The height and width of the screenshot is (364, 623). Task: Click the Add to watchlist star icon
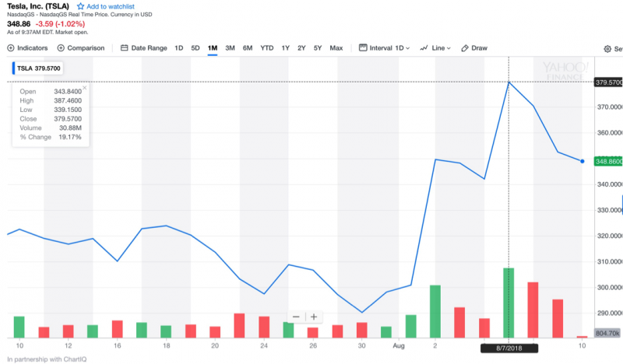[80, 6]
